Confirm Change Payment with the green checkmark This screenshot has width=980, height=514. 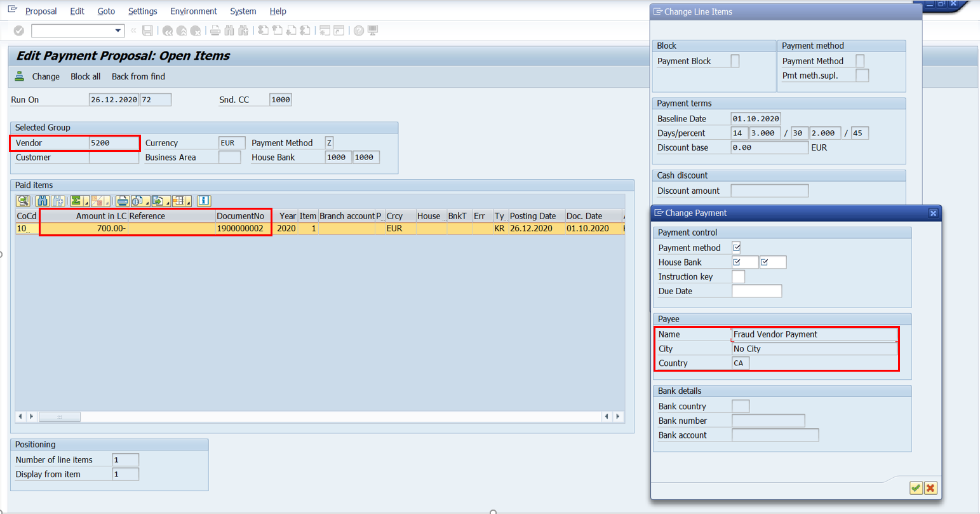pos(915,488)
